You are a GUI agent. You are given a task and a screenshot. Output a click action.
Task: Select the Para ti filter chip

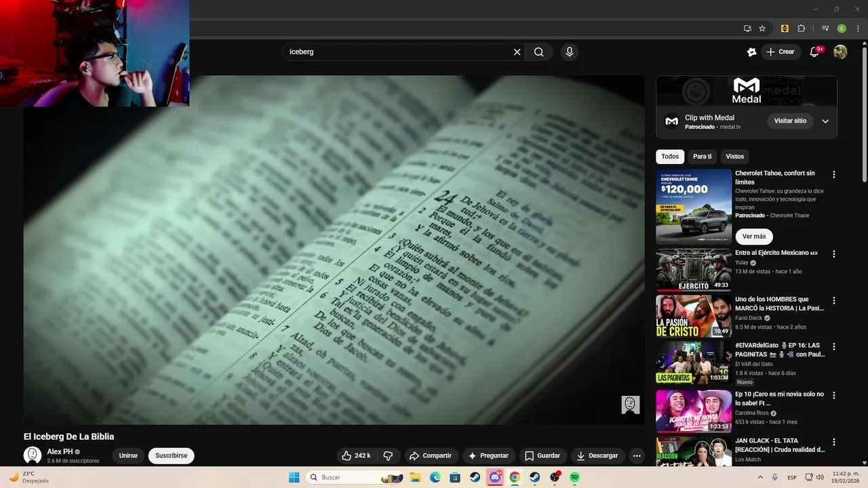[x=703, y=157]
